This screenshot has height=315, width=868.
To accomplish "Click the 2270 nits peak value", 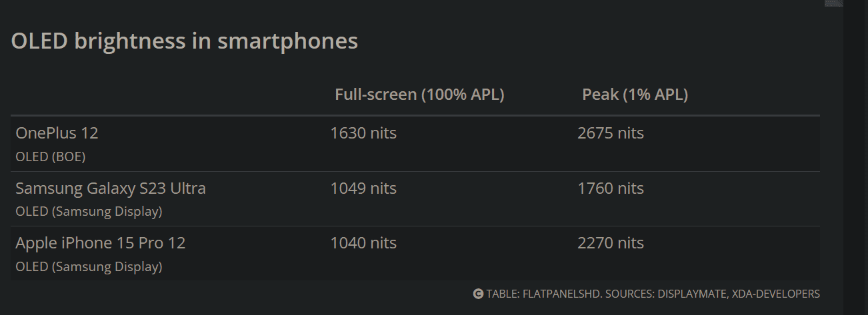I will pyautogui.click(x=611, y=243).
